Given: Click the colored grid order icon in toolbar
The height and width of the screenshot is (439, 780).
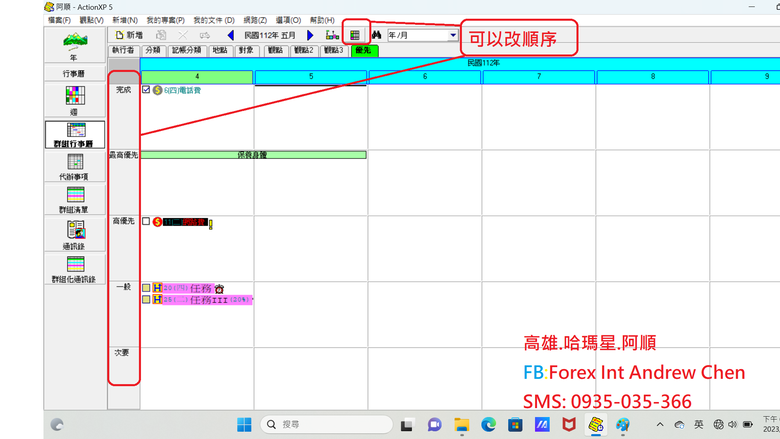Looking at the screenshot, I should (x=355, y=35).
